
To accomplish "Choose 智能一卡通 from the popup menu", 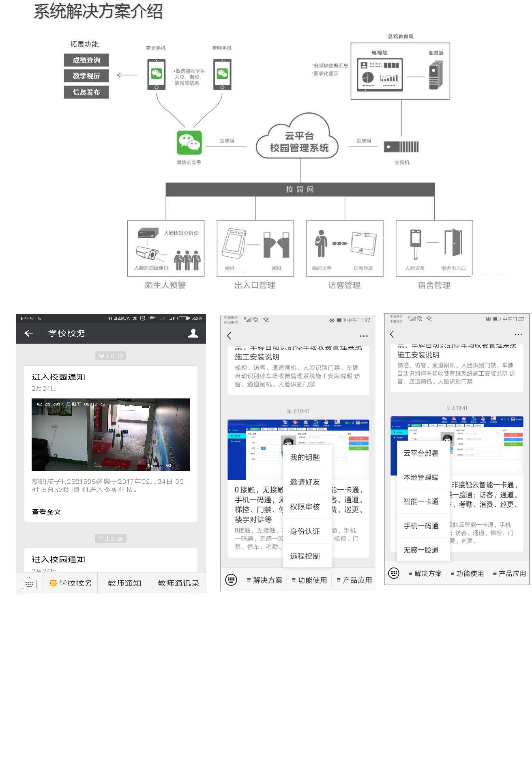I will point(423,501).
